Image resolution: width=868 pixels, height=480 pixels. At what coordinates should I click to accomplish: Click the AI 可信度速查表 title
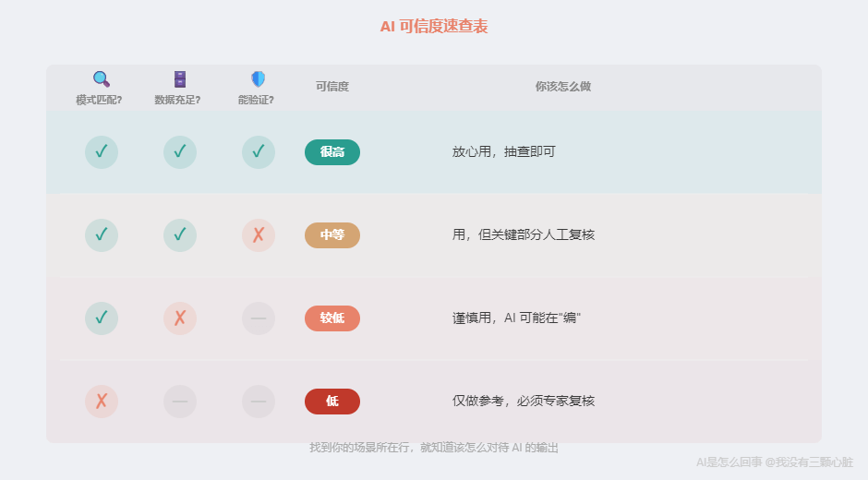pos(434,27)
